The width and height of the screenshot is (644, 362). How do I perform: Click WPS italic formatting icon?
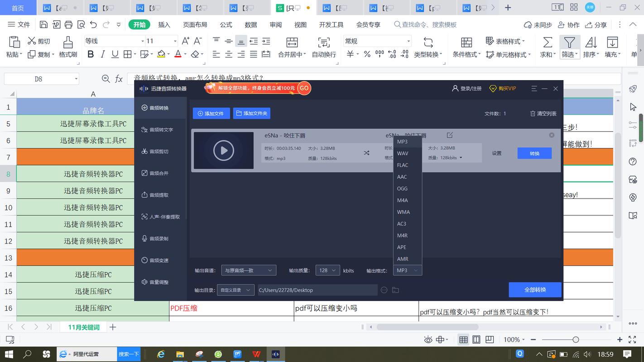[103, 54]
